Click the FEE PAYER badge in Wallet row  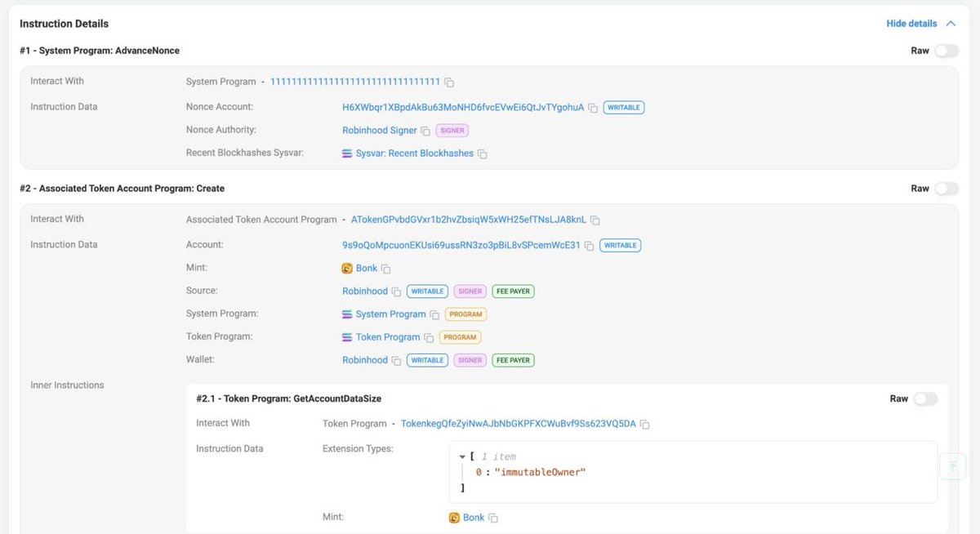point(513,359)
